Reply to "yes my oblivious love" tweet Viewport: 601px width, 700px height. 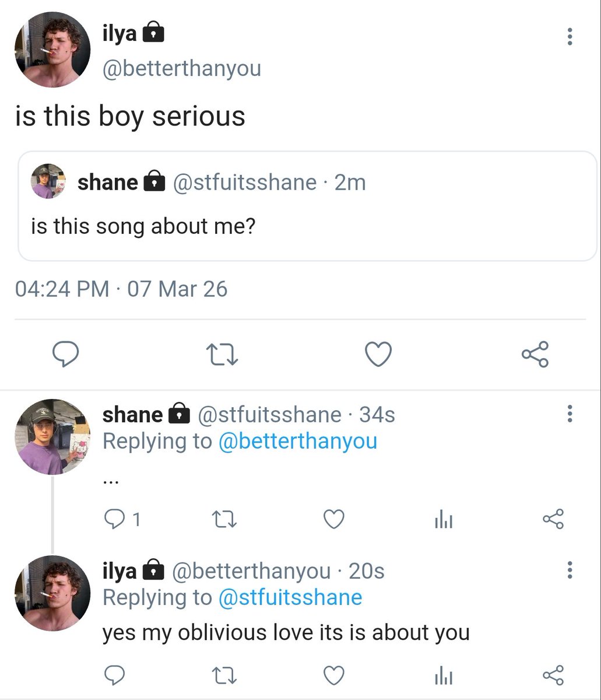tap(114, 675)
